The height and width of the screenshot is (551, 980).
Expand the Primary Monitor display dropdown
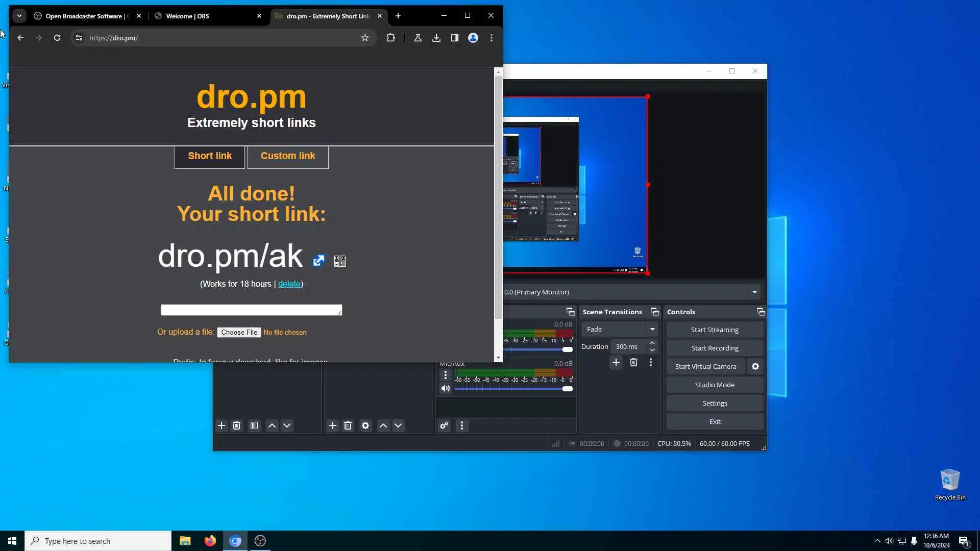click(754, 292)
